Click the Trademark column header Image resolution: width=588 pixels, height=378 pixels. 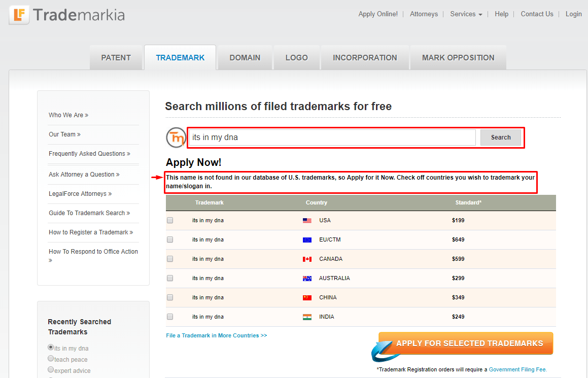tap(209, 202)
